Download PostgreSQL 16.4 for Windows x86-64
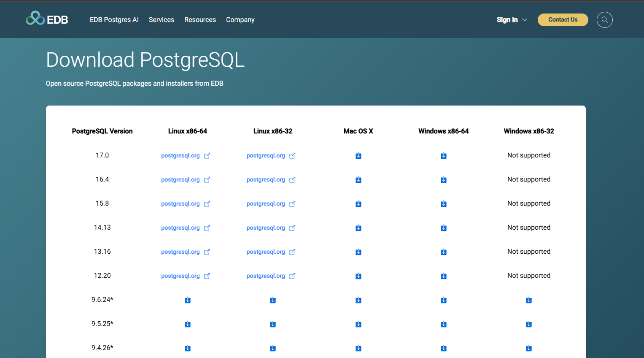Image resolution: width=644 pixels, height=358 pixels. pos(444,180)
